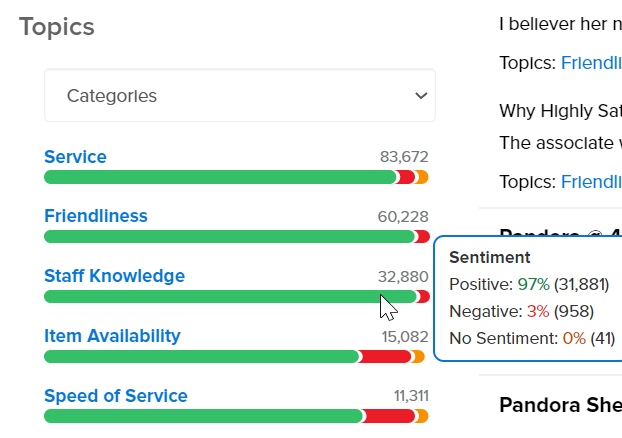Open the Item Availability topic

(x=112, y=336)
